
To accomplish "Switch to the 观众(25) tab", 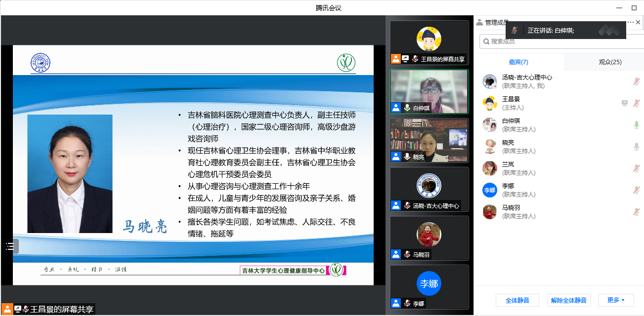I will point(610,62).
